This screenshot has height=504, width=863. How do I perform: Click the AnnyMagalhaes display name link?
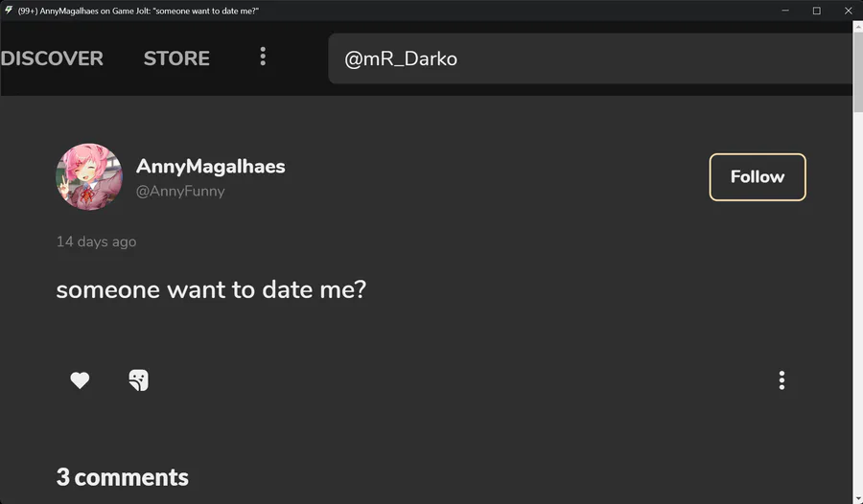[210, 166]
